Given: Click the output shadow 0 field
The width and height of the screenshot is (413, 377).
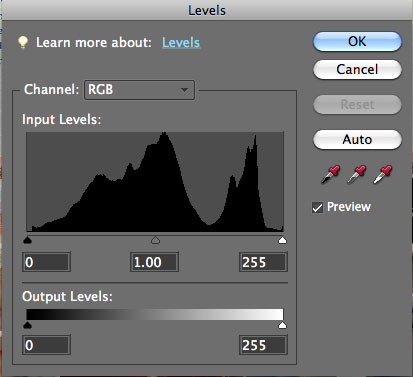Looking at the screenshot, I should [46, 345].
